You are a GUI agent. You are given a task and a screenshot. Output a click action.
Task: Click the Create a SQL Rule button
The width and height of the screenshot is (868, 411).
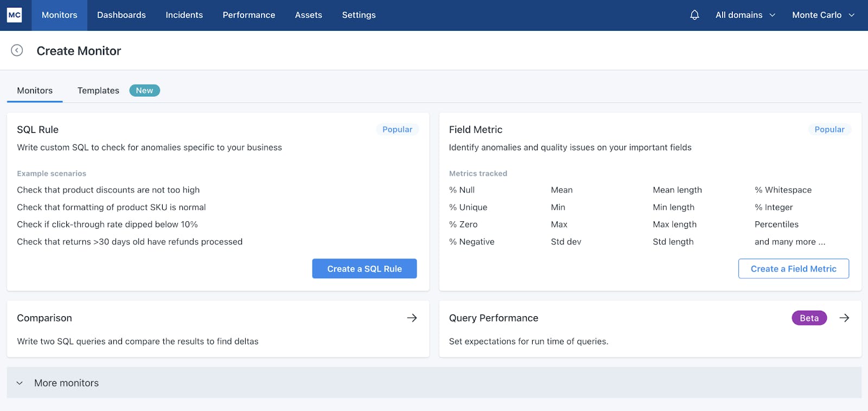coord(364,268)
